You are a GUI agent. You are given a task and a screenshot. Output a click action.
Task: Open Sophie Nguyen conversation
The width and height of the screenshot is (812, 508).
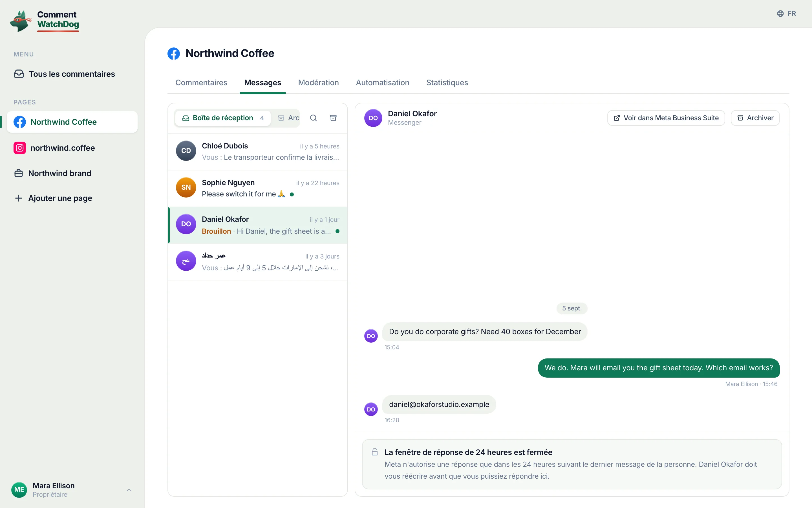click(257, 188)
